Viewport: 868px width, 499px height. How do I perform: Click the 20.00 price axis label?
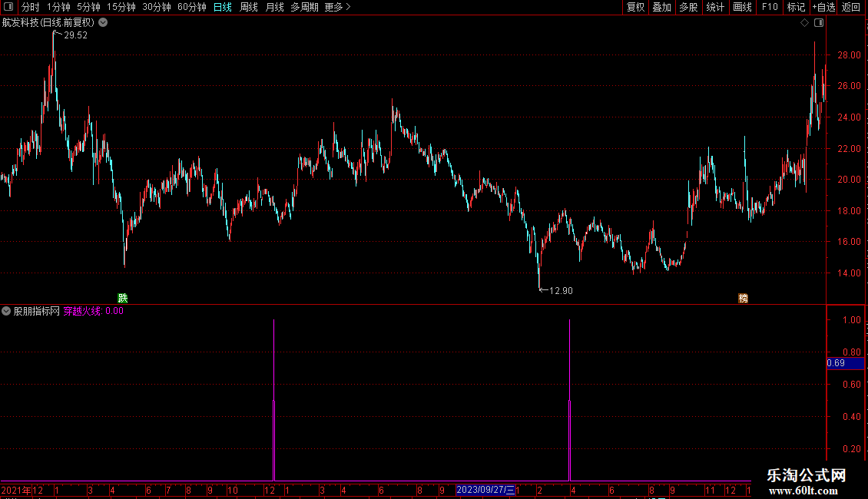(849, 179)
